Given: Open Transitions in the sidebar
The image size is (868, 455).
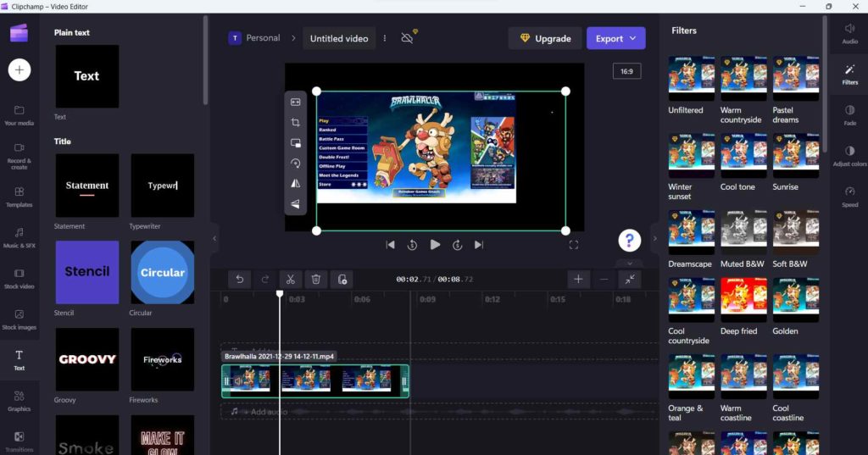Looking at the screenshot, I should pyautogui.click(x=19, y=442).
